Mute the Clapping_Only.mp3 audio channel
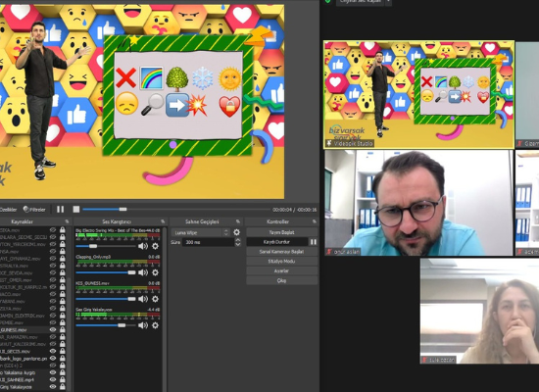The height and width of the screenshot is (392, 539). tap(143, 272)
